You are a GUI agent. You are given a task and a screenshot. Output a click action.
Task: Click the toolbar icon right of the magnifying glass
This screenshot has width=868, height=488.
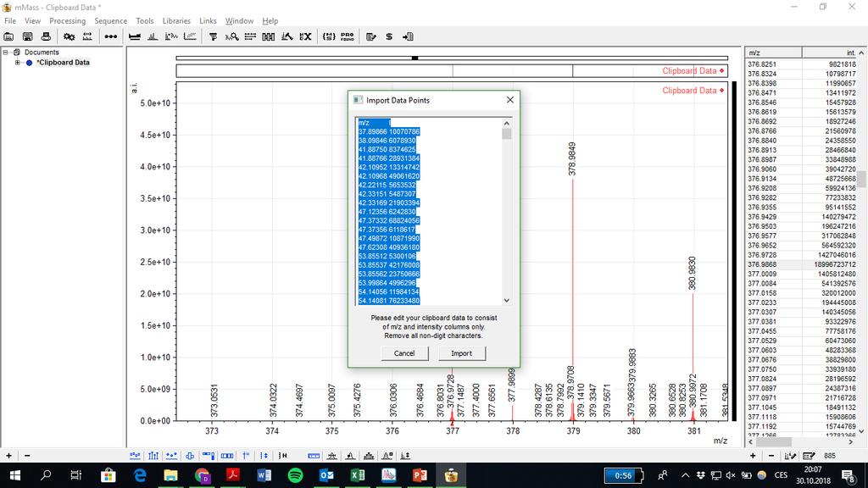click(x=250, y=36)
